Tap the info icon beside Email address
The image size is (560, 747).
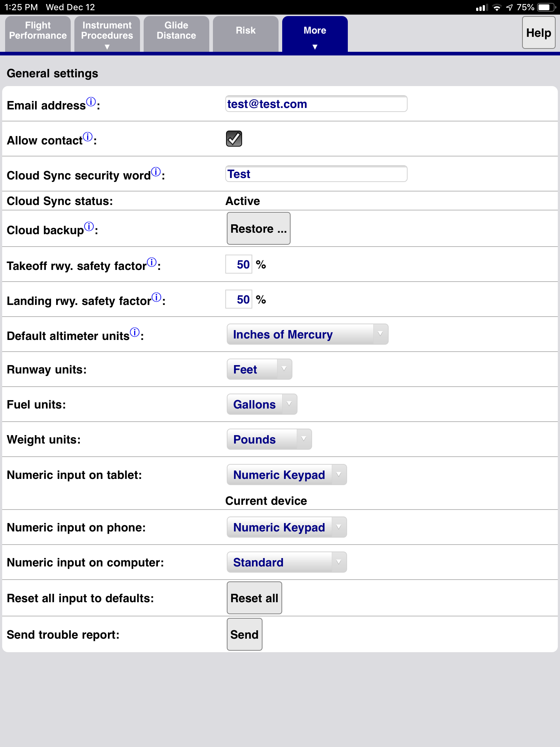click(91, 101)
